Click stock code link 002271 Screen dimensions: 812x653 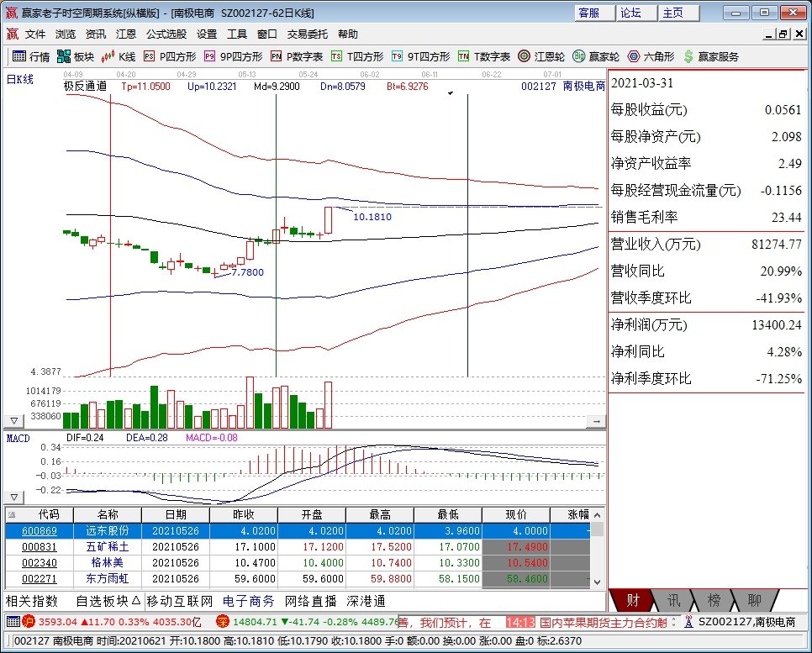(40, 579)
